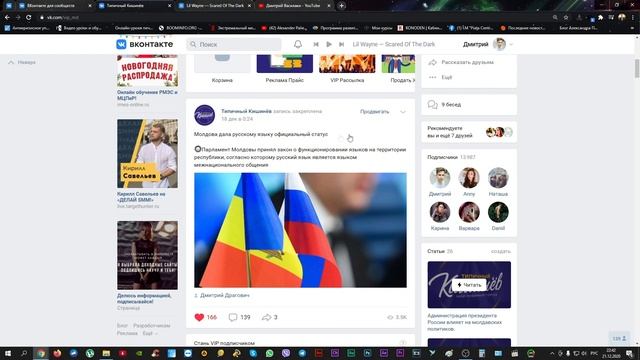Go back in browser history
640x360 pixels.
(7, 18)
